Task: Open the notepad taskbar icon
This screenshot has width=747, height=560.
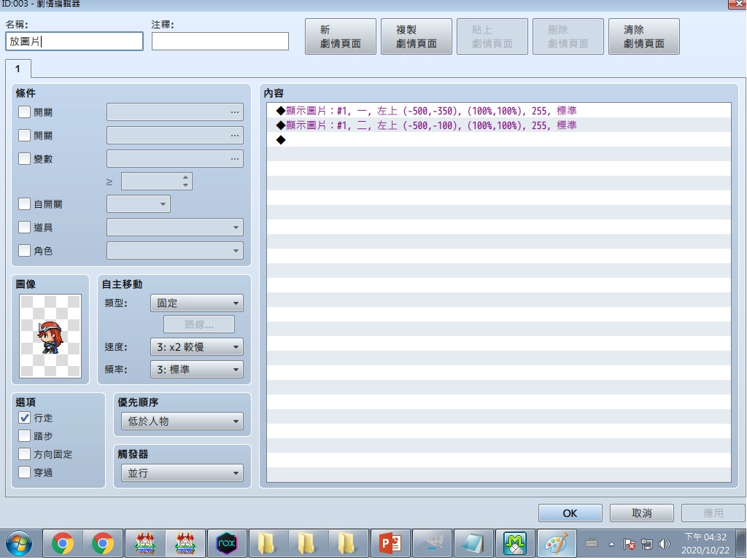Action: click(473, 543)
